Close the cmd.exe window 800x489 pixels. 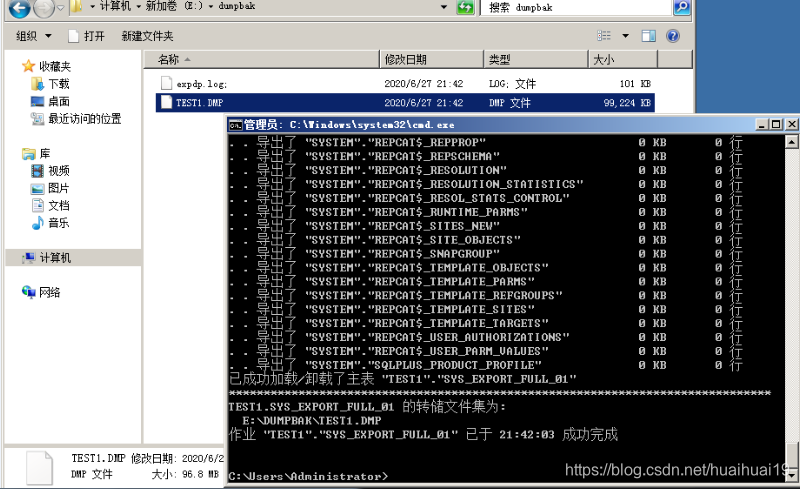pyautogui.click(x=791, y=124)
